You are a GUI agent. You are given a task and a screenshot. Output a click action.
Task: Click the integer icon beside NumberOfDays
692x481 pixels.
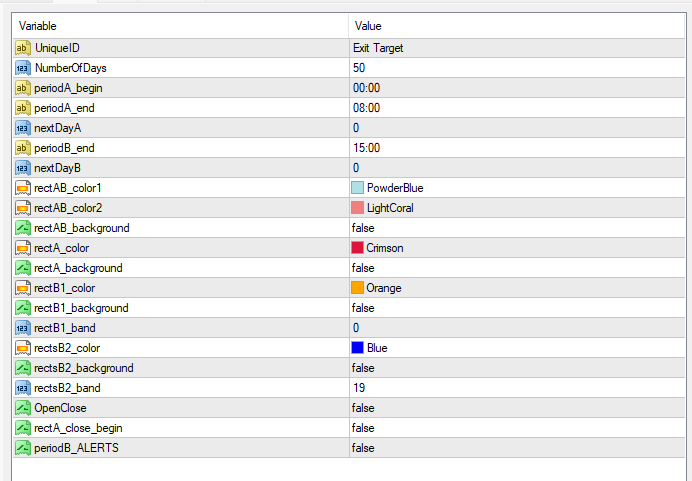point(23,68)
